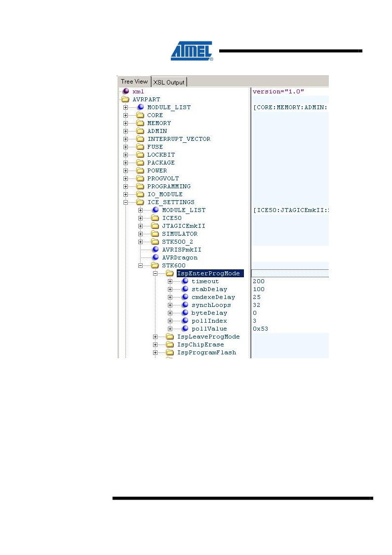This screenshot has width=392, height=555.
Task: Select the IspChipErase tree label
Action: pyautogui.click(x=200, y=345)
